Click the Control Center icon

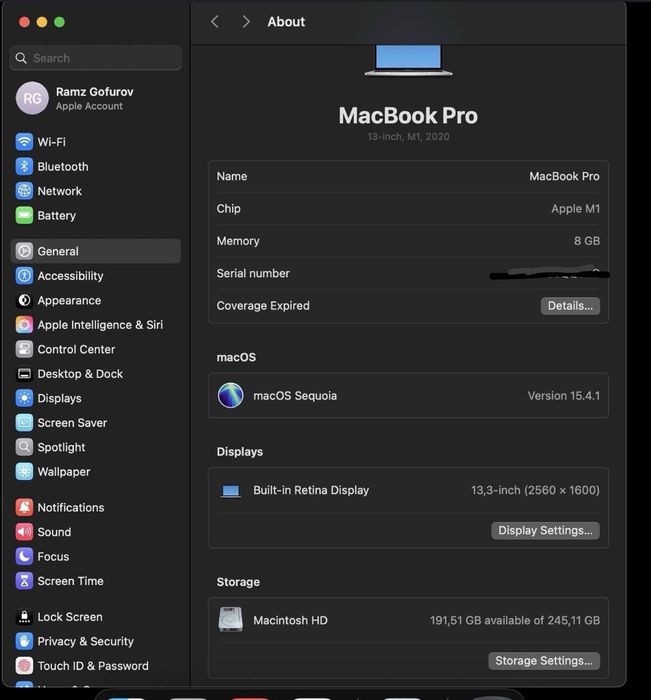coord(24,350)
